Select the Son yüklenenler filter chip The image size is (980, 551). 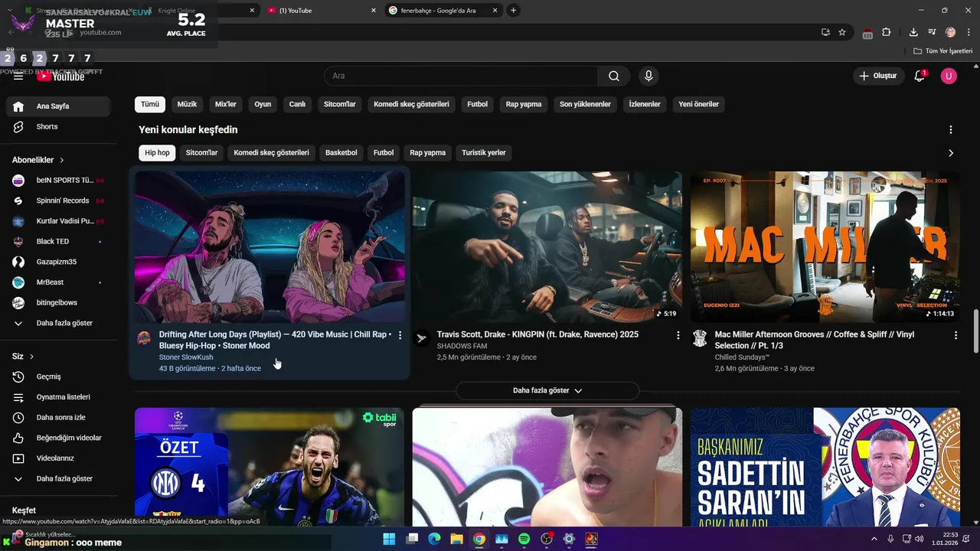(x=585, y=104)
